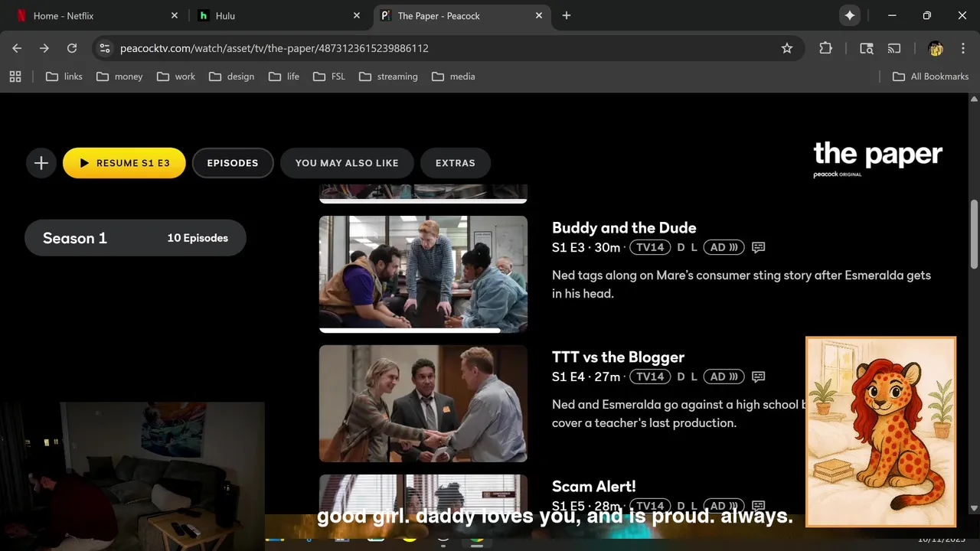Open the media controls icon in toolbar

click(867, 48)
